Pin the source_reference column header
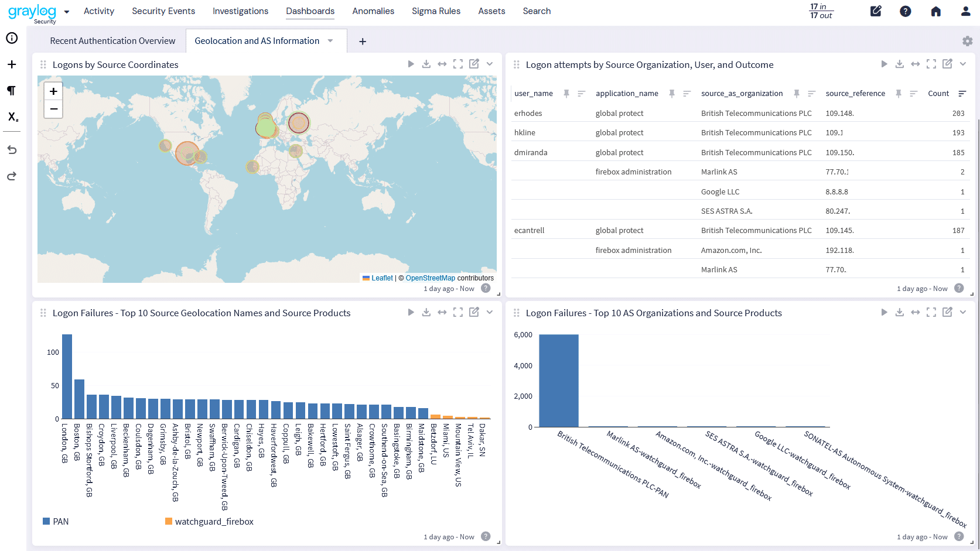Image resolution: width=980 pixels, height=551 pixels. 899,93
